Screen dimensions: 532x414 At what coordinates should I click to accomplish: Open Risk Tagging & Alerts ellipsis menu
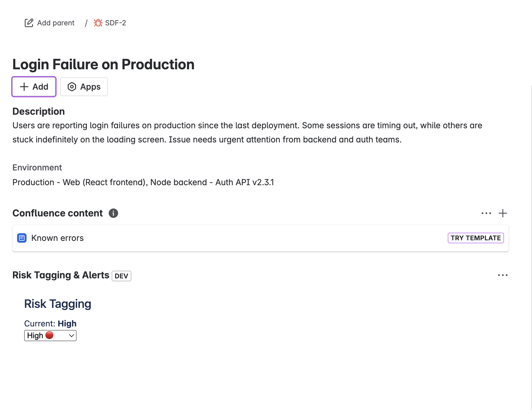[503, 275]
